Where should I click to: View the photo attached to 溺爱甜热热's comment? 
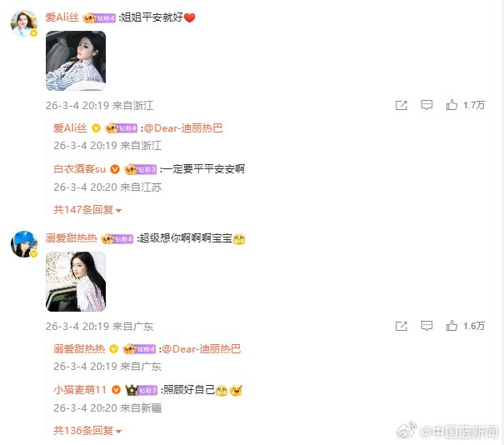point(76,282)
